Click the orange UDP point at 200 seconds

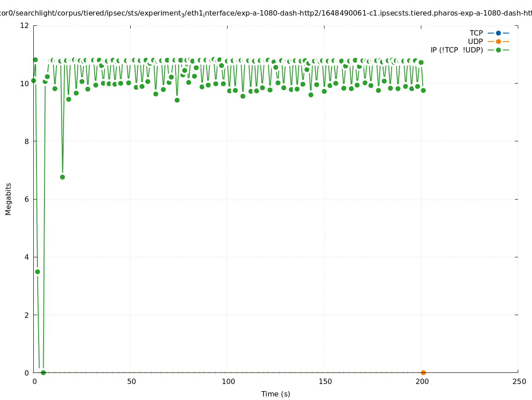click(423, 372)
